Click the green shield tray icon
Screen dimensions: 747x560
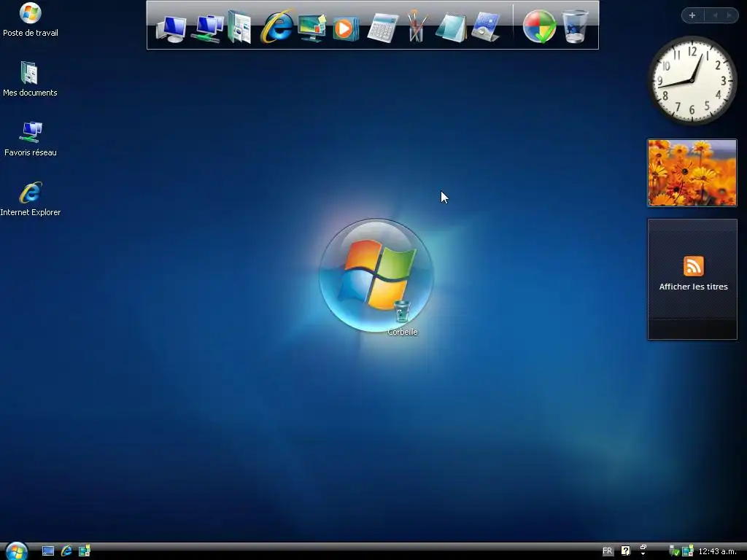pyautogui.click(x=674, y=551)
